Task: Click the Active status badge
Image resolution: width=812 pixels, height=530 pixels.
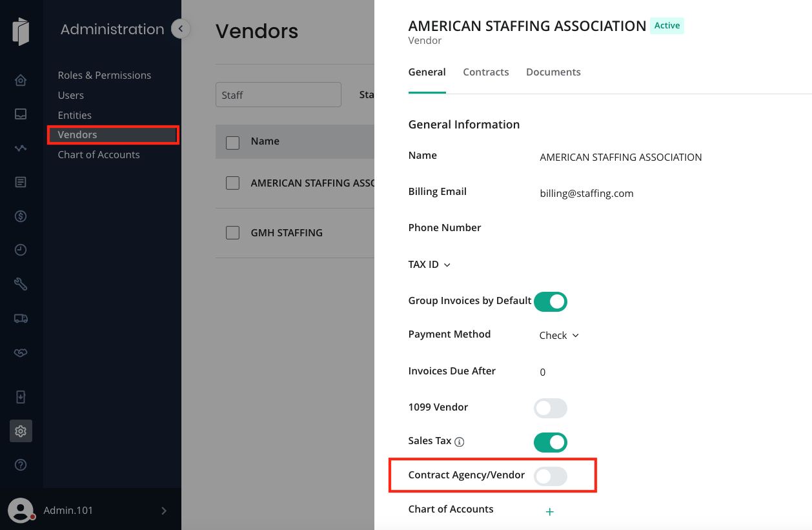Action: tap(667, 26)
